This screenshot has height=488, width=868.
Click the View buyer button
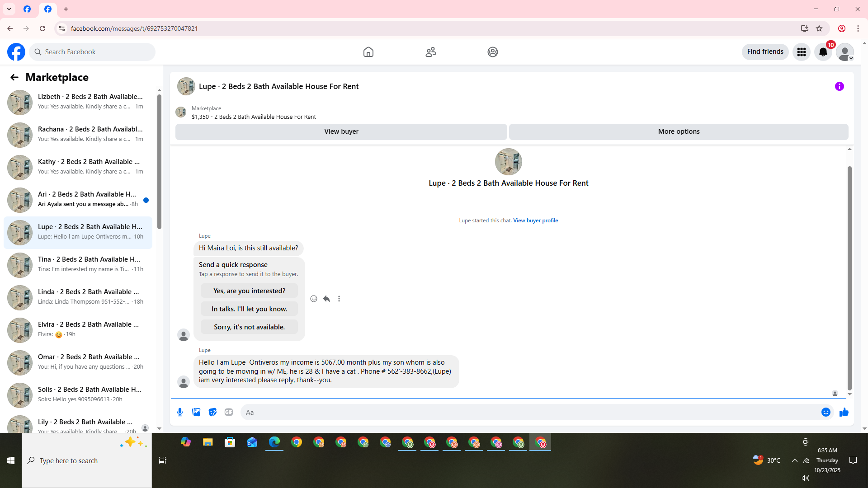point(341,131)
